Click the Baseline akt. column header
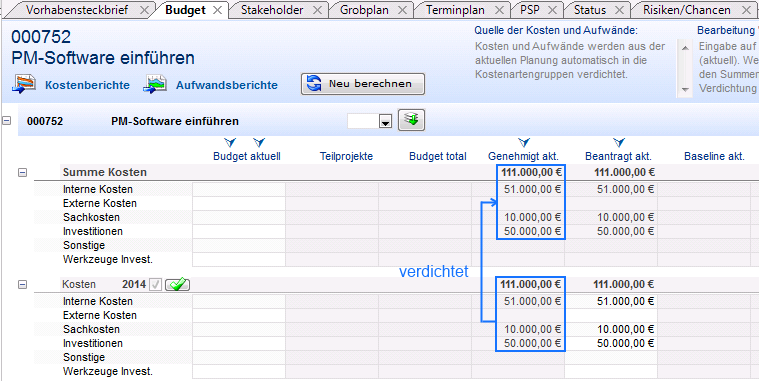 pos(714,156)
